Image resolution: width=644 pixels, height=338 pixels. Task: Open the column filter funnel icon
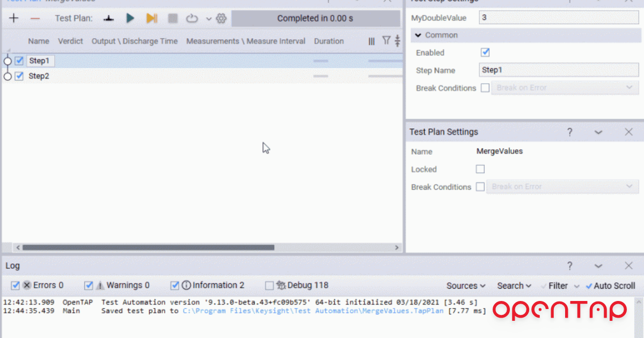coord(385,41)
